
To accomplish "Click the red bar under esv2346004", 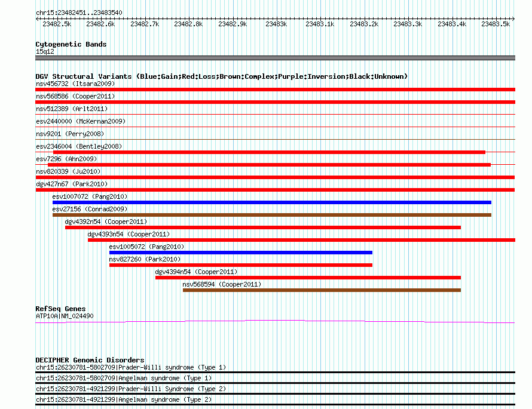I will pos(270,152).
